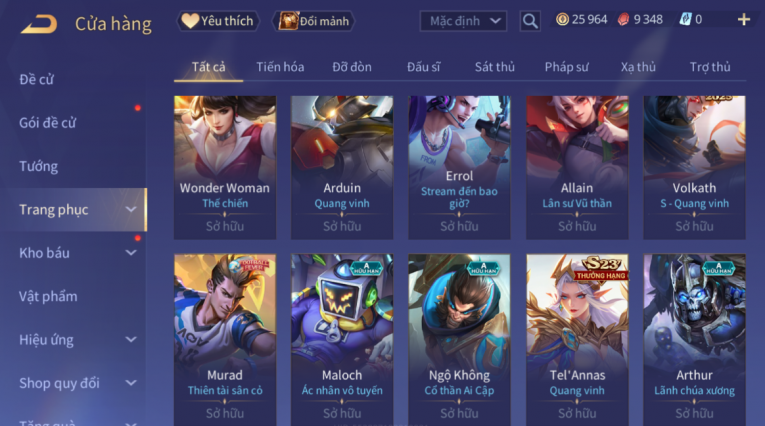Click the plus icon to add currency

point(744,20)
